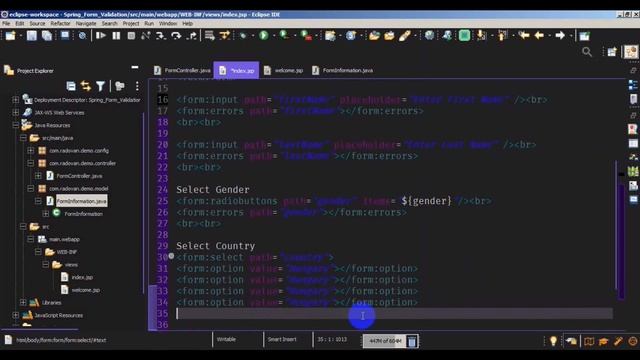The image size is (640, 360).
Task: Toggle Link with Editor in Project Explorer
Action: click(x=85, y=86)
